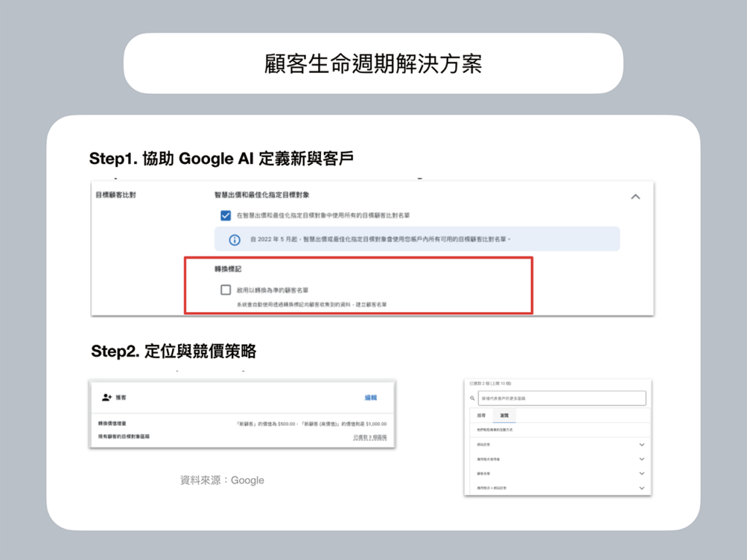Expand the second segment row under 瀏覽
The width and height of the screenshot is (747, 560).
click(x=642, y=459)
